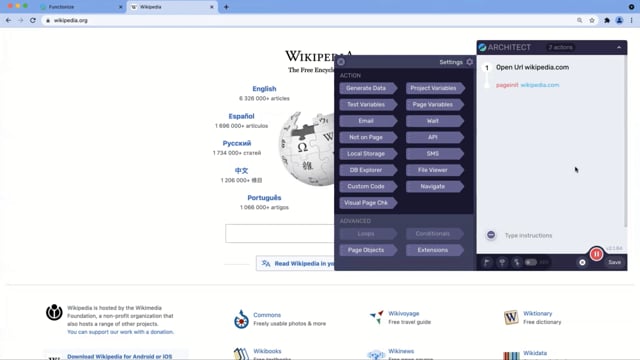Screen dimensions: 640x360
Task: Open the Settings gear in action panel
Action: [469, 62]
